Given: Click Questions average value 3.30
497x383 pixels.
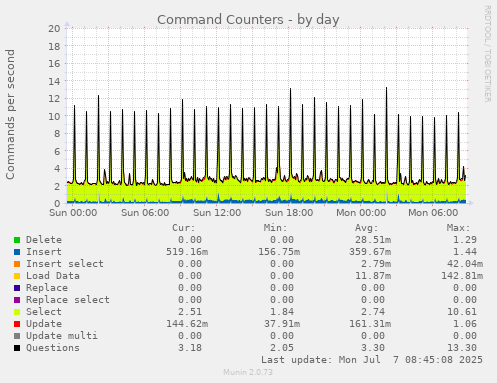Looking at the screenshot, I should point(373,348).
